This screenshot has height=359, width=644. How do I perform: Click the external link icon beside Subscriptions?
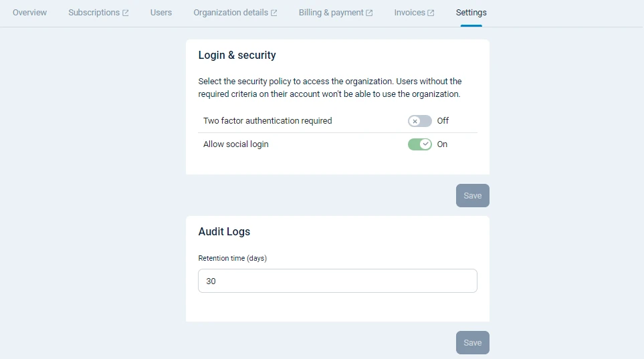[x=126, y=13]
